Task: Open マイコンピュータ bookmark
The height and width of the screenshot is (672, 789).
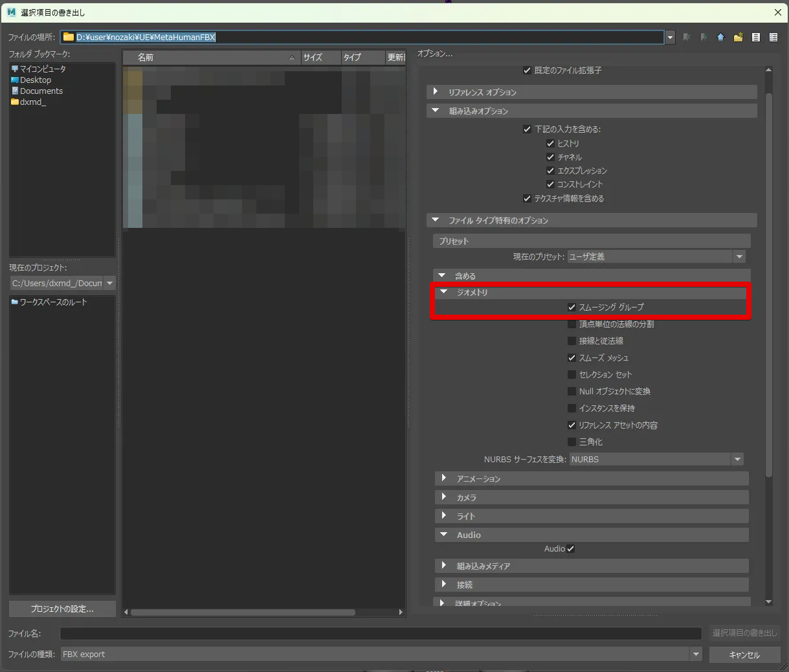Action: [x=42, y=69]
